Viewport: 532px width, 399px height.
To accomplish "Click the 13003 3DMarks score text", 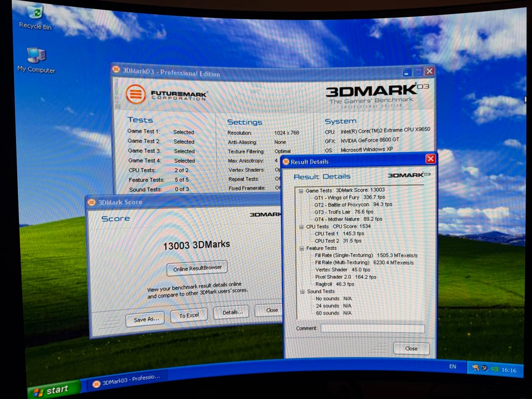I will coord(196,244).
